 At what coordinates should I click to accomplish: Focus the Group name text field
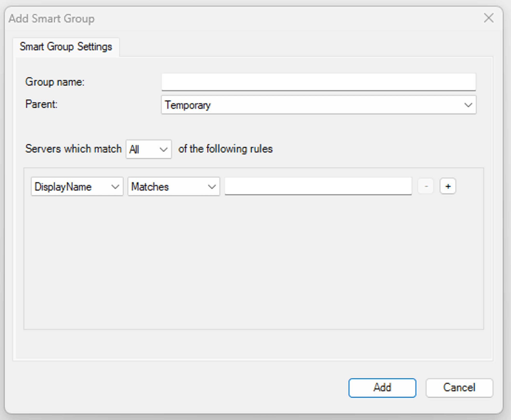click(319, 82)
